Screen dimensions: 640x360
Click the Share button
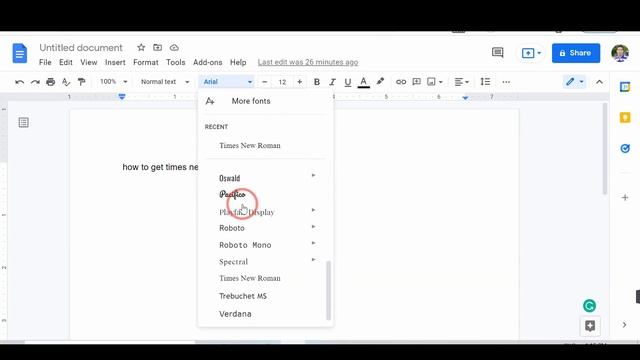click(576, 53)
